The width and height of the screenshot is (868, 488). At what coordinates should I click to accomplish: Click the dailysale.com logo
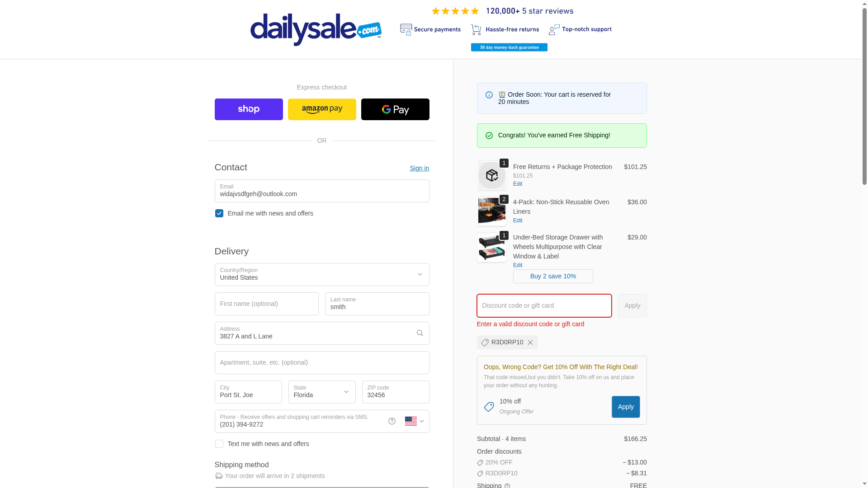pyautogui.click(x=316, y=30)
